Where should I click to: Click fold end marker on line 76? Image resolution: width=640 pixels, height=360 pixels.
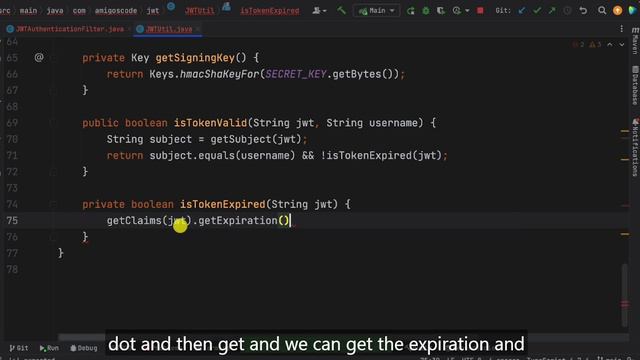(x=53, y=237)
